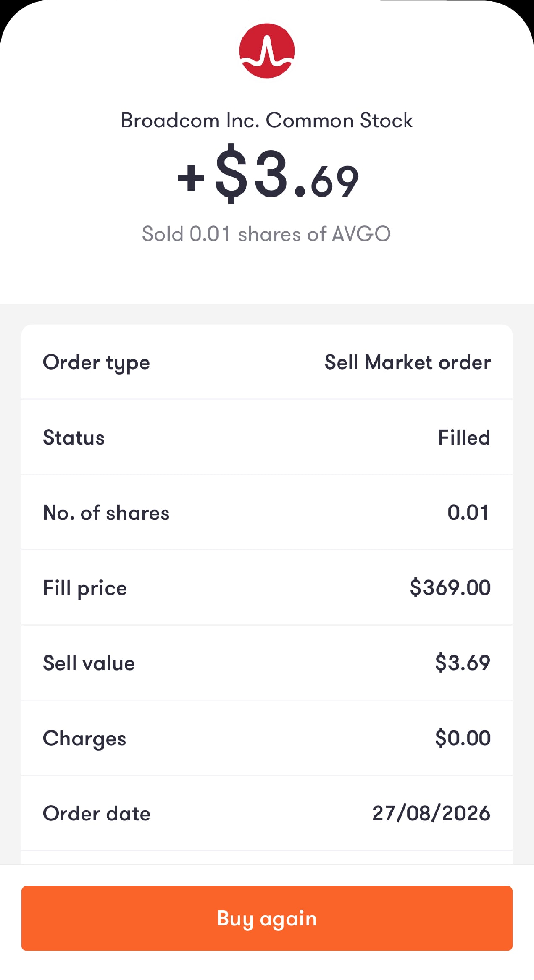Image resolution: width=534 pixels, height=980 pixels.
Task: Tap the $3.69 sell value amount
Action: (x=463, y=663)
